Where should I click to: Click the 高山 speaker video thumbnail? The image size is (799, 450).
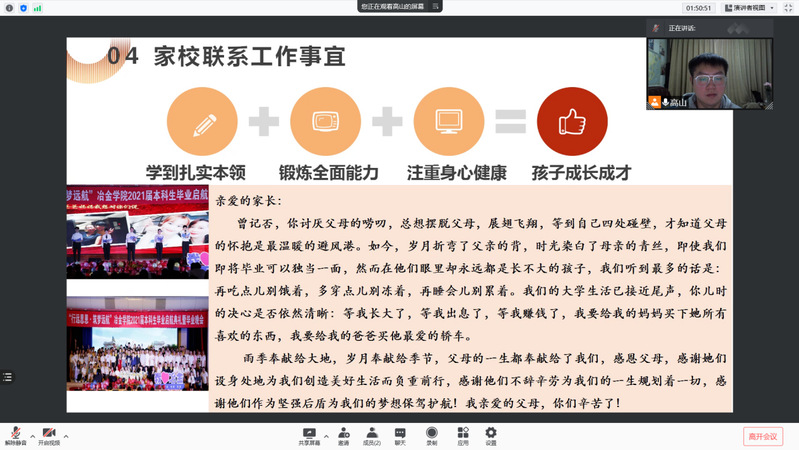709,72
